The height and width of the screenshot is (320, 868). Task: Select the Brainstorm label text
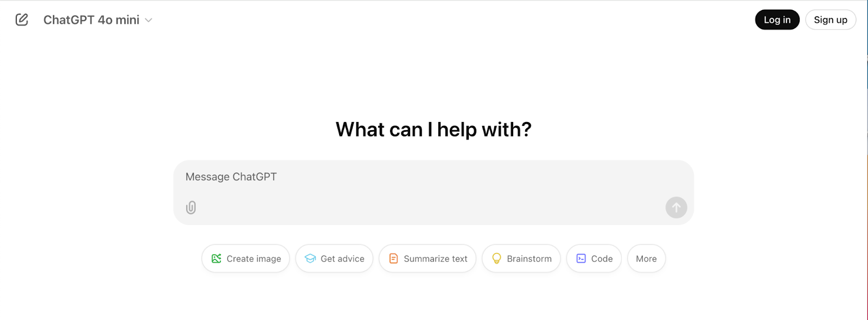pos(529,259)
